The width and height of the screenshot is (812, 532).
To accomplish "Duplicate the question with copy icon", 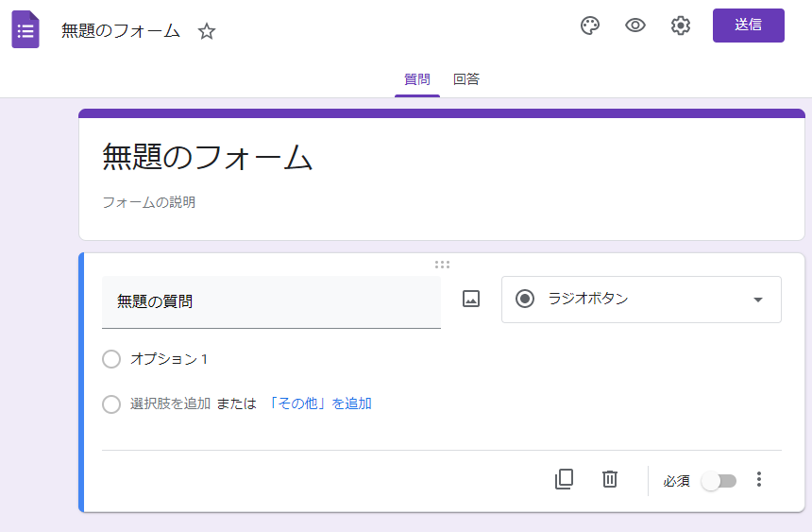I will 564,479.
